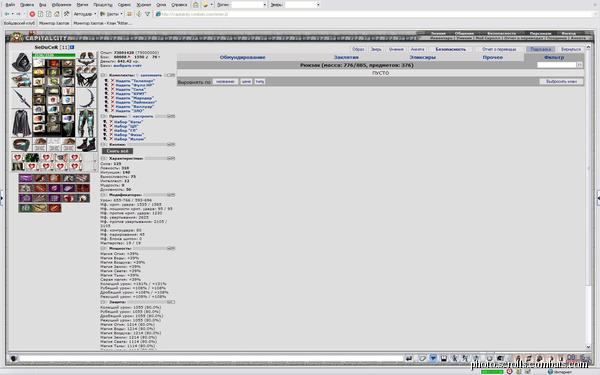Select the crescent shield slot
This screenshot has height=375, width=600.
[x=86, y=99]
